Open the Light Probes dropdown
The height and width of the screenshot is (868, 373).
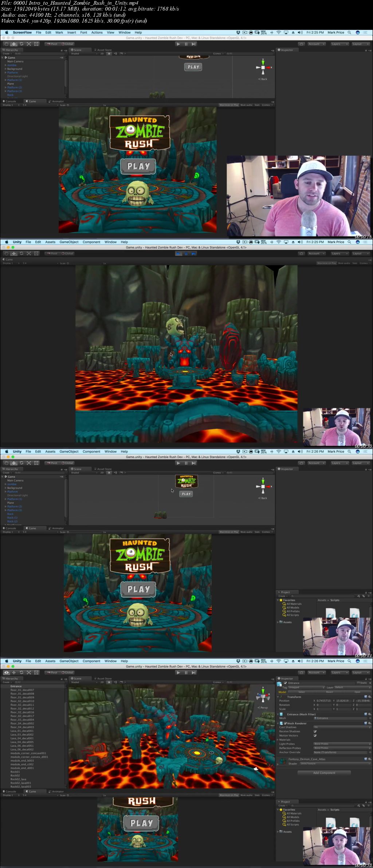point(342,744)
